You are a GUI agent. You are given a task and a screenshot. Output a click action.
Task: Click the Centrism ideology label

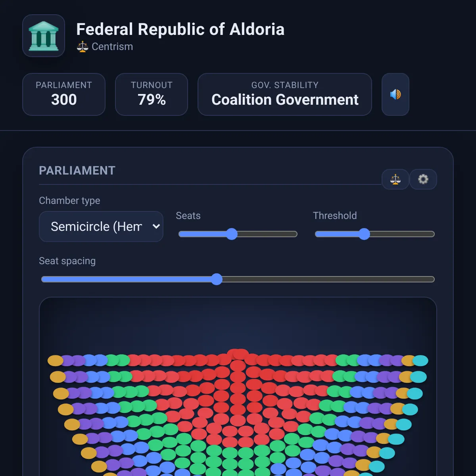click(112, 47)
